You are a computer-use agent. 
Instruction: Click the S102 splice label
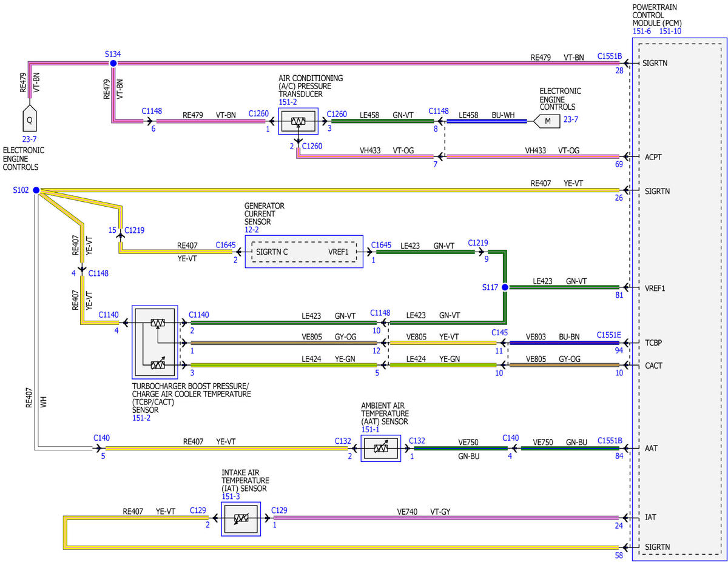coord(21,190)
